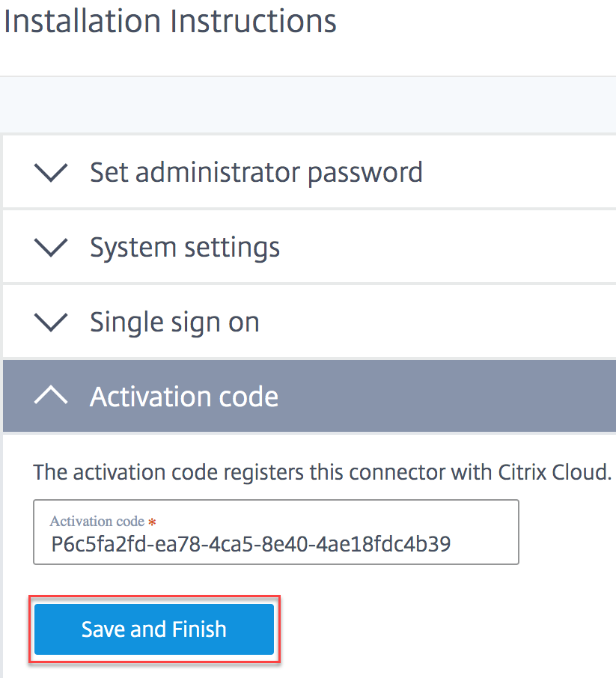
Task: Open the Single sign on section title
Action: (174, 323)
